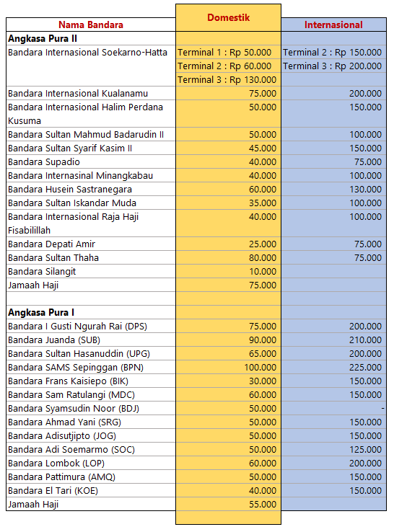Click Bandara SAMS Sepinggan (BPN) name
Screen dimensions: 394x532
(76, 368)
